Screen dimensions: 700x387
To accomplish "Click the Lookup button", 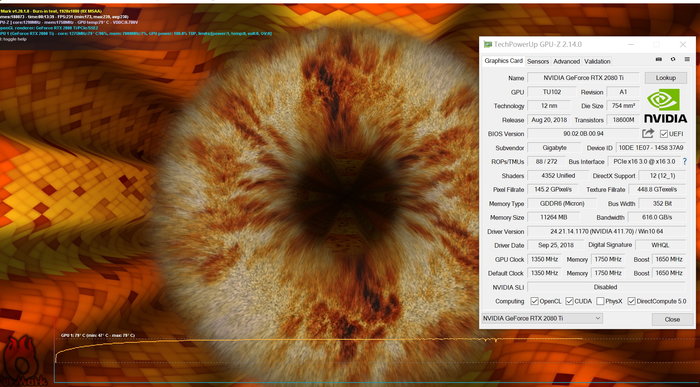I will click(666, 78).
